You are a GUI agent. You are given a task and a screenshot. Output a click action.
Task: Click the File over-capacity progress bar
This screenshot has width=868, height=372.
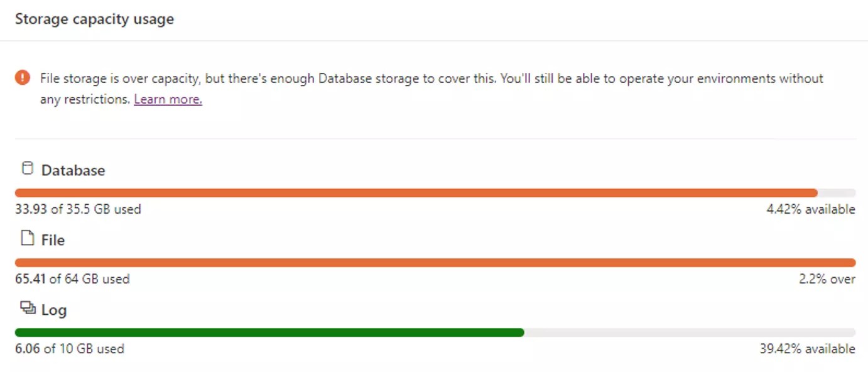pyautogui.click(x=433, y=262)
